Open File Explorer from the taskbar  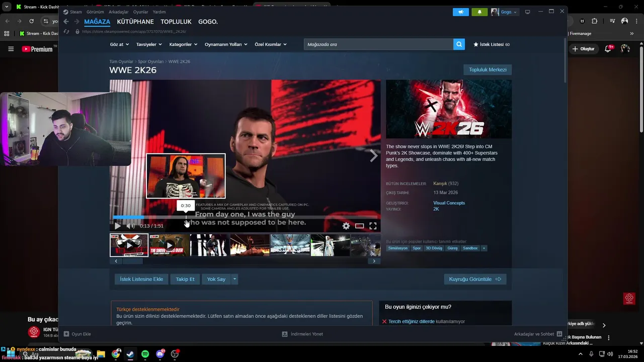[101, 354]
